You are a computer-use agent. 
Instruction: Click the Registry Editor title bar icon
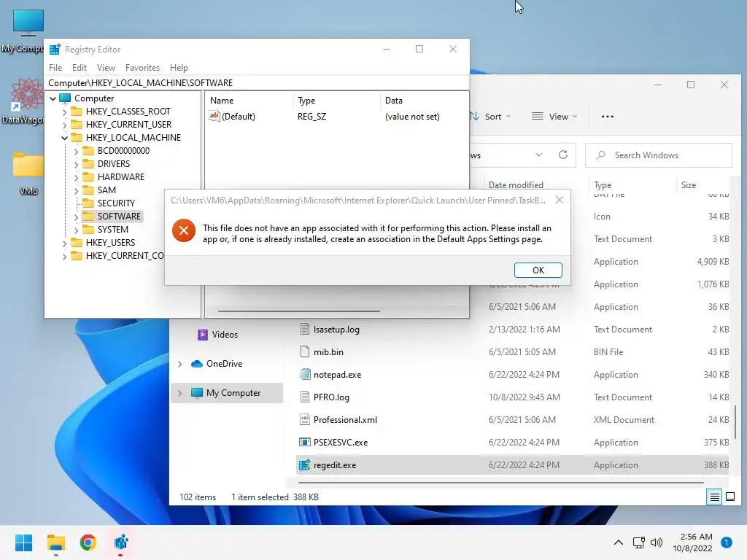click(55, 49)
